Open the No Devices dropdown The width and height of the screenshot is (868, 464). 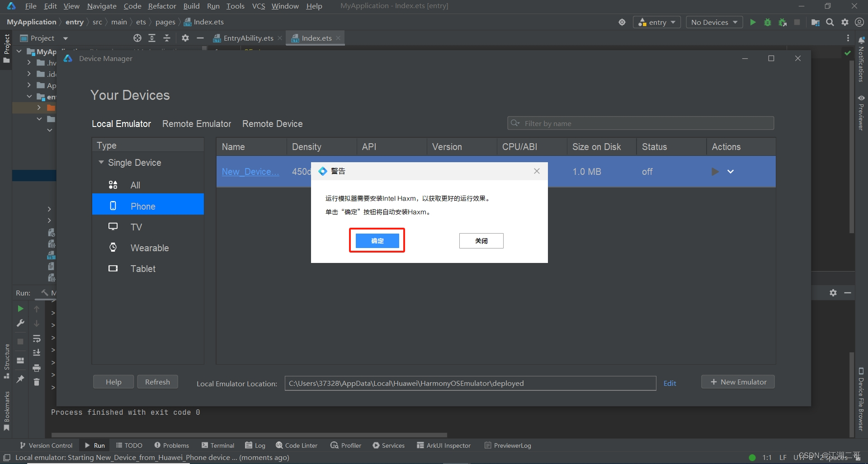point(714,22)
